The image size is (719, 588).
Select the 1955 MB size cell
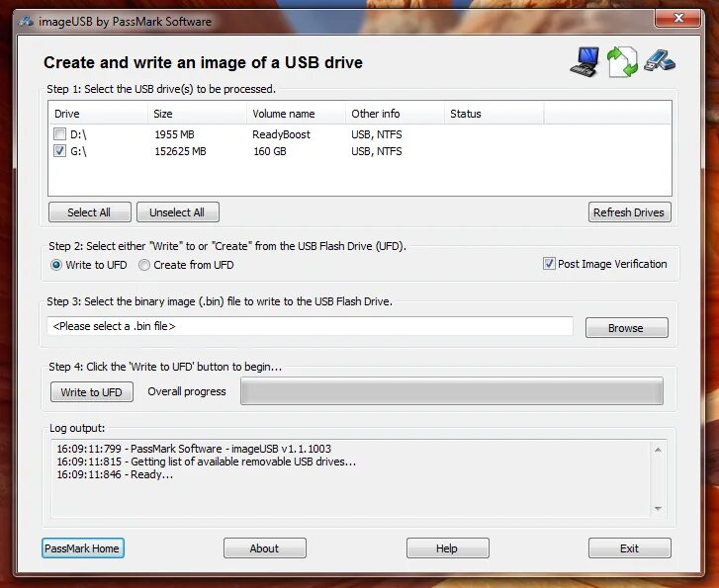tap(174, 134)
